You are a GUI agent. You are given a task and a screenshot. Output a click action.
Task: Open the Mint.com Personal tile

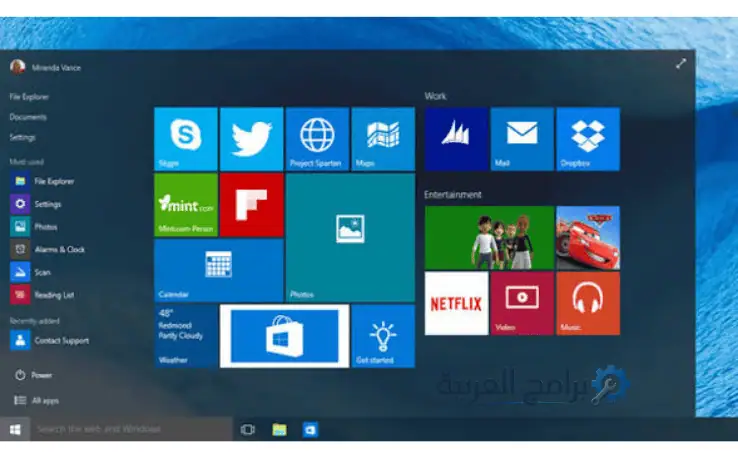186,205
